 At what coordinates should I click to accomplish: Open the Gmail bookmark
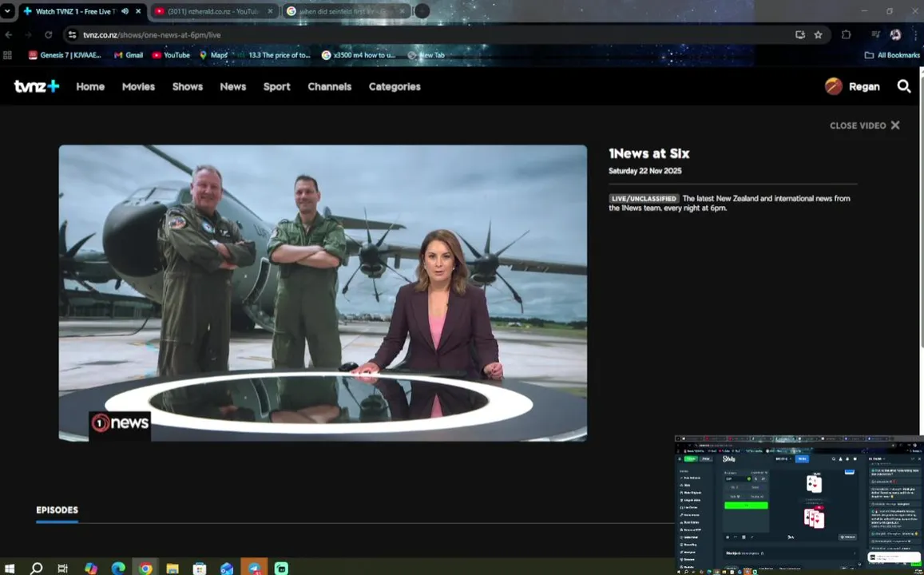coord(129,55)
